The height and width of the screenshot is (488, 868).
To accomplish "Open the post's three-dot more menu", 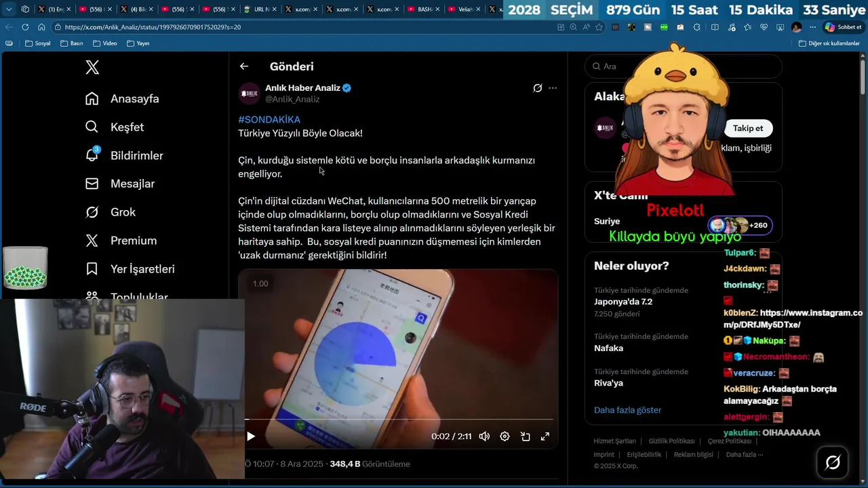I will click(x=553, y=88).
